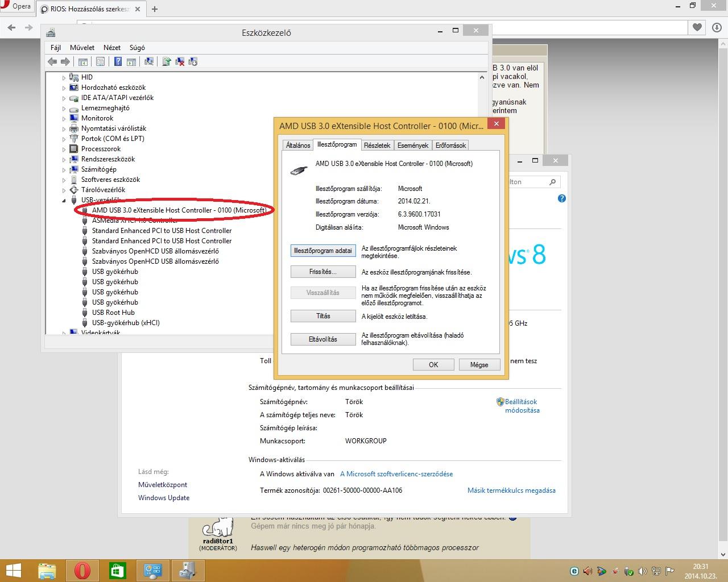This screenshot has width=728, height=582.
Task: Click the Forward arrow in Eszközkezelő toolbar
Action: (x=65, y=61)
